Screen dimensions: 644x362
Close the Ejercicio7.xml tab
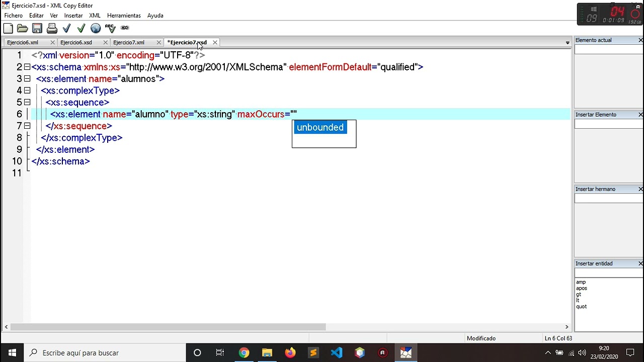[159, 42]
